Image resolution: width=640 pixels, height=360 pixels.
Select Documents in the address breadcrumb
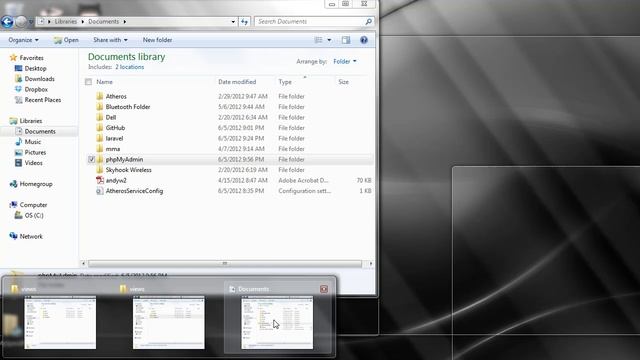click(103, 22)
